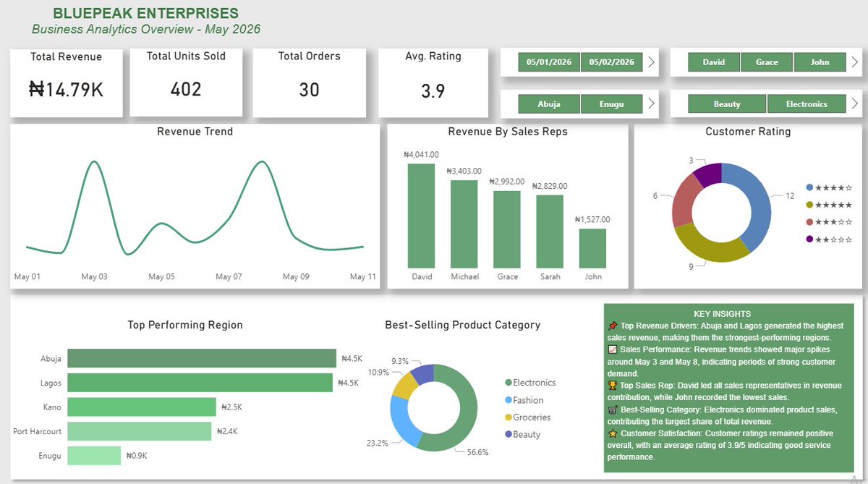Click the ₦4,041.00 data label
868x484 pixels.
421,154
